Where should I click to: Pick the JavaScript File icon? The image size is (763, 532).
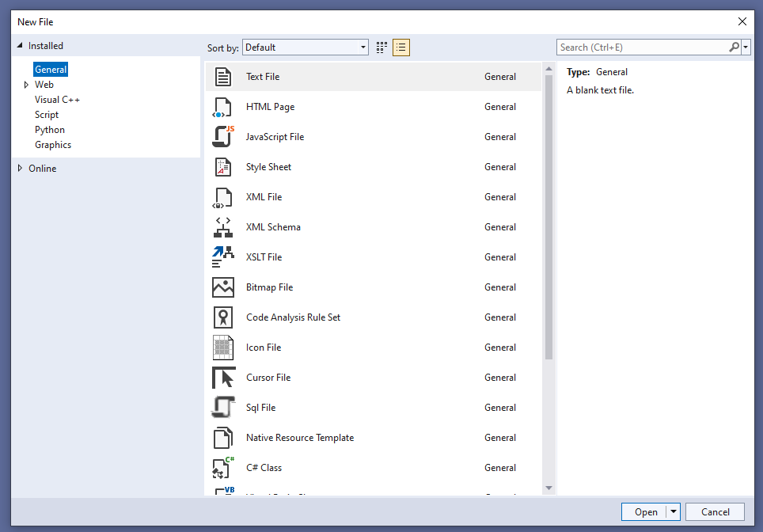[223, 137]
